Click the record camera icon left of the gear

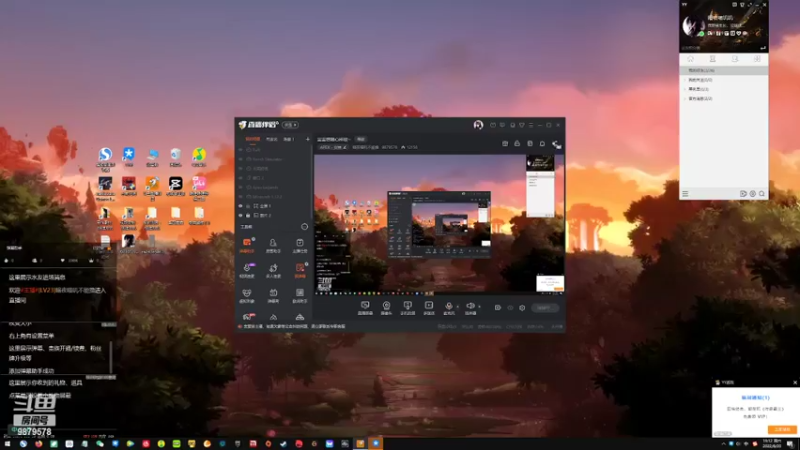click(x=497, y=308)
